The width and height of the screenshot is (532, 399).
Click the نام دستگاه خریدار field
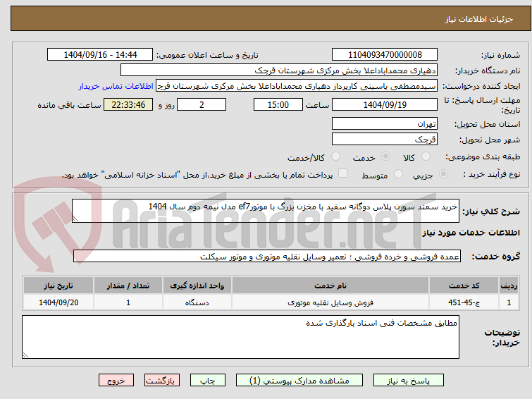tap(279, 70)
